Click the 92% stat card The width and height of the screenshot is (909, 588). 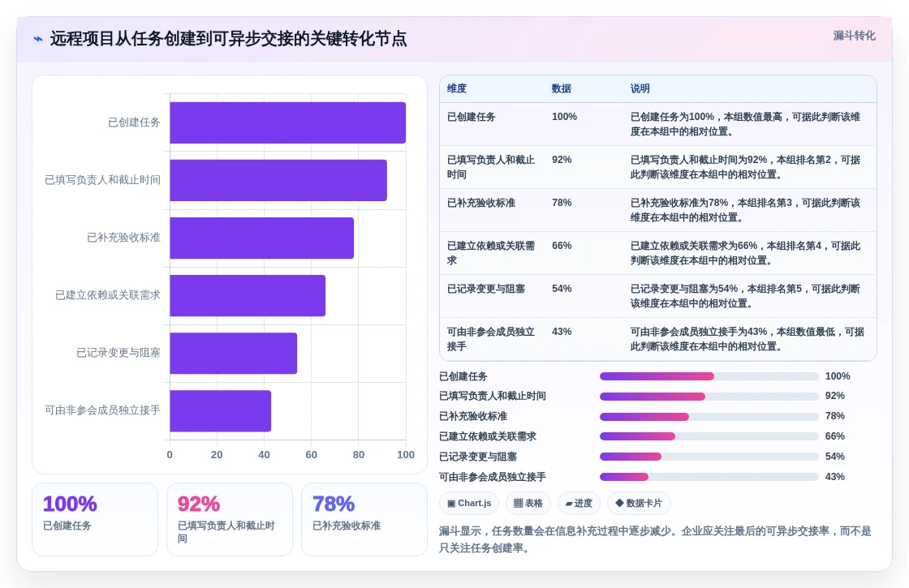(x=230, y=520)
